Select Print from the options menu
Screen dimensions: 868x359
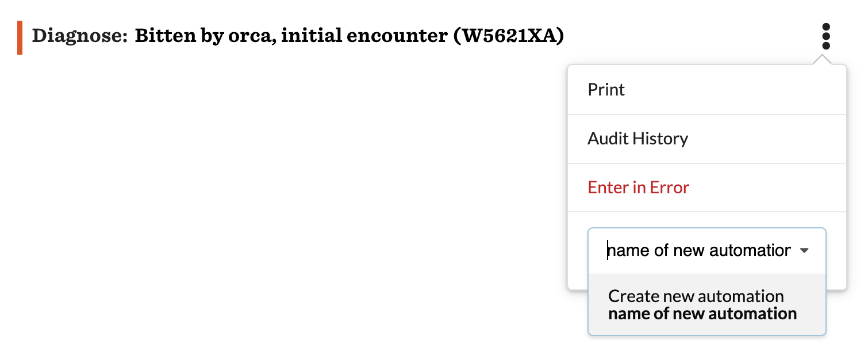(606, 90)
